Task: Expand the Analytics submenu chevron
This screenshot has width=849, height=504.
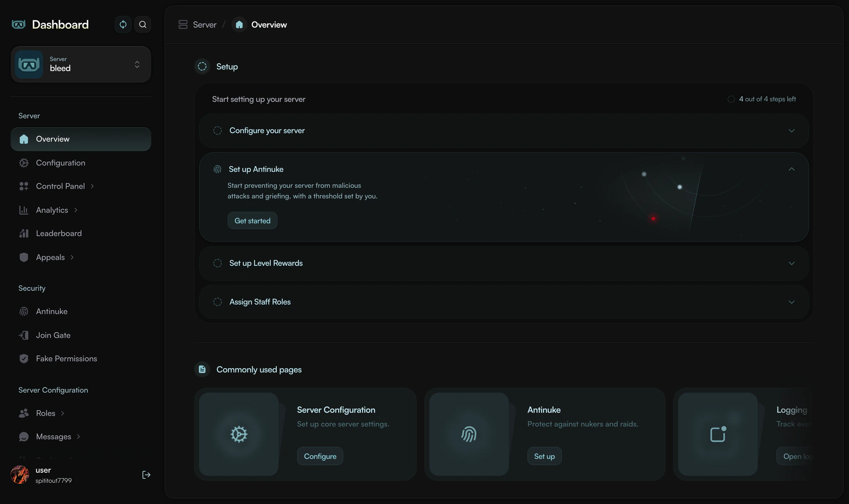Action: click(x=76, y=210)
